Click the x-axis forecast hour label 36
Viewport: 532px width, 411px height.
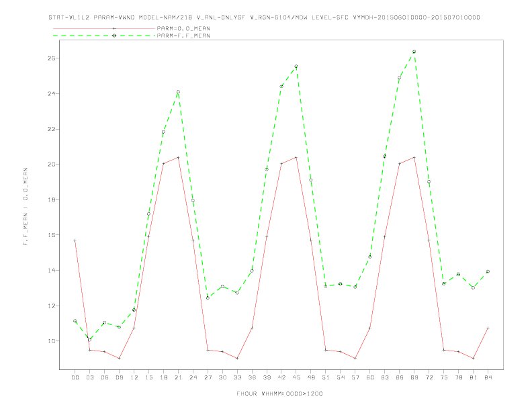pyautogui.click(x=252, y=377)
